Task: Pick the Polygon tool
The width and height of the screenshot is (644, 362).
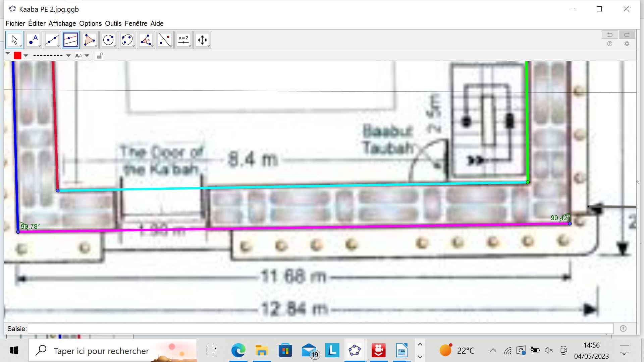Action: click(89, 40)
